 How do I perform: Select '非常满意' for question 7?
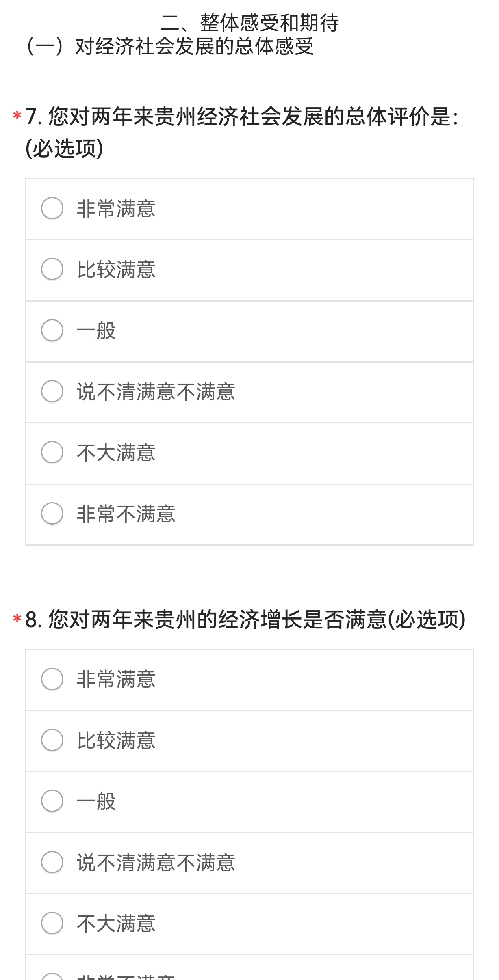click(x=52, y=209)
